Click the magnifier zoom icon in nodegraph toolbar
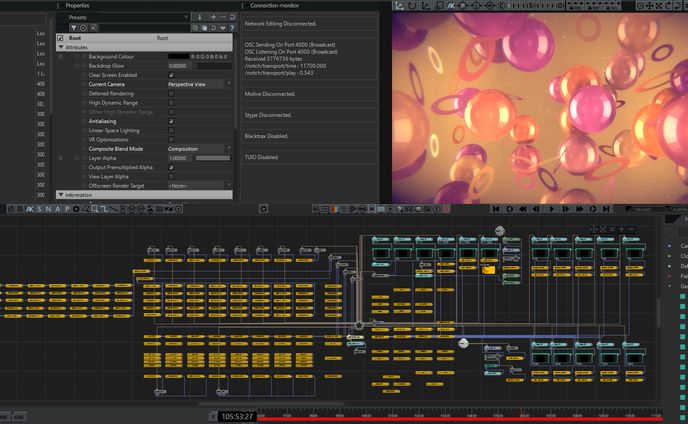 tap(86, 209)
